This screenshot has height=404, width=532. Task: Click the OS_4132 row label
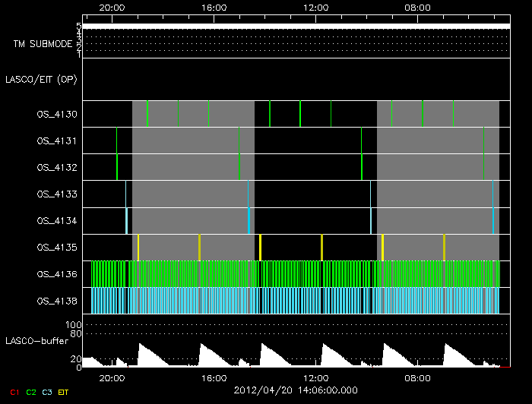(x=57, y=167)
